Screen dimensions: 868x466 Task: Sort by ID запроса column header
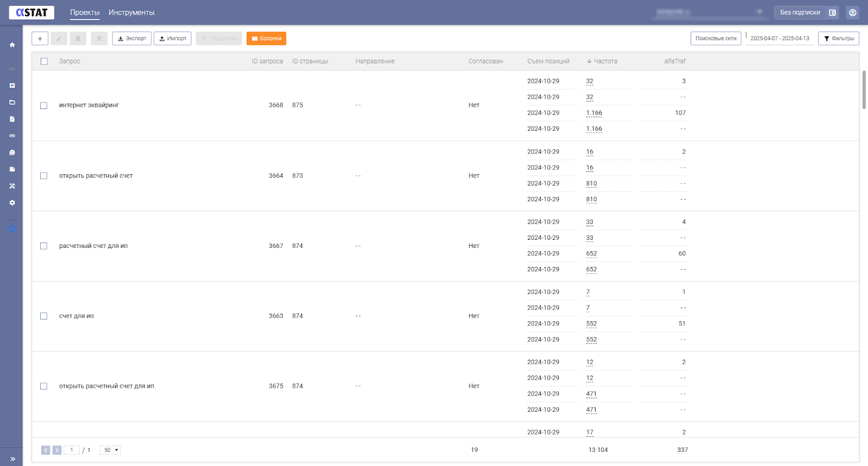pyautogui.click(x=267, y=61)
